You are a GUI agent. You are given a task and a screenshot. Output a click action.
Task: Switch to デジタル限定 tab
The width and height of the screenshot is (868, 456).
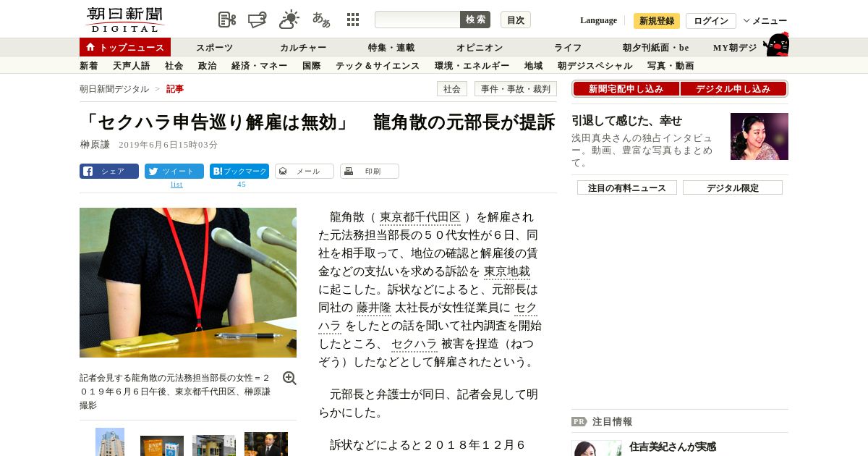point(733,188)
